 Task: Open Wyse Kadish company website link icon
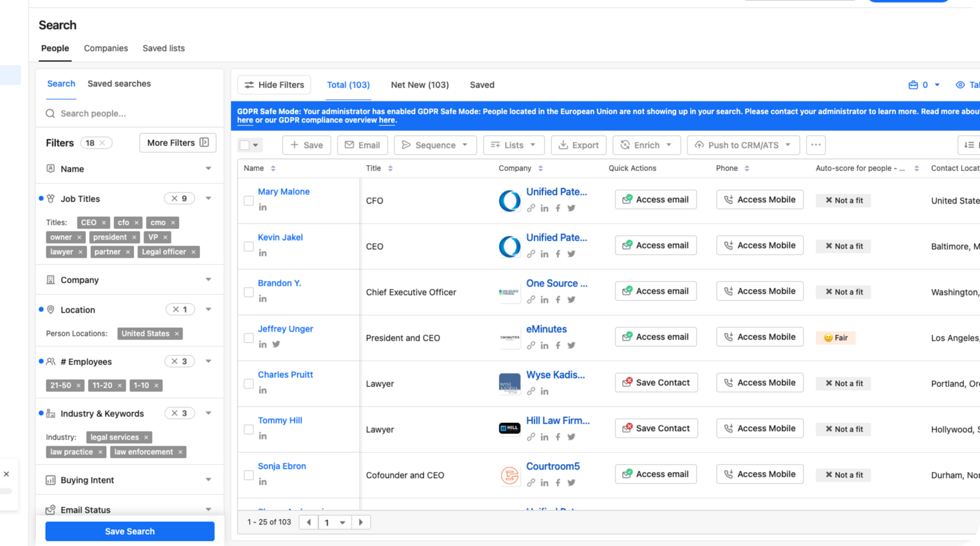531,391
